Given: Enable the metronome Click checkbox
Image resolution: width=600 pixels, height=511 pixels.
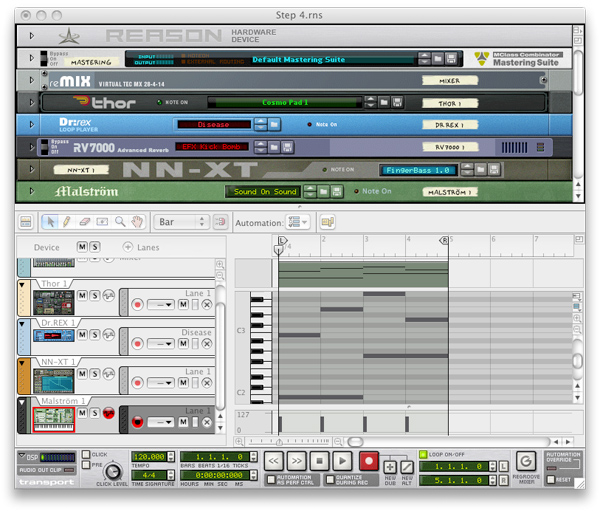Looking at the screenshot, I should click(x=86, y=454).
